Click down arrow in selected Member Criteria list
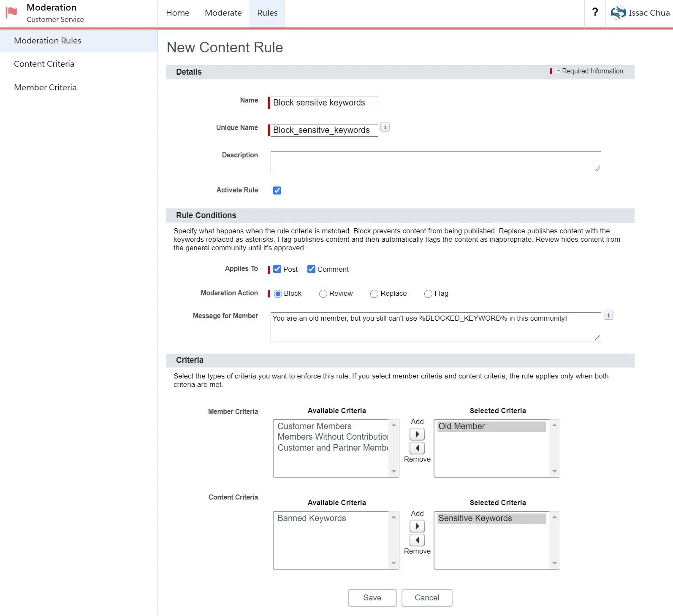This screenshot has width=673, height=616. [x=554, y=471]
